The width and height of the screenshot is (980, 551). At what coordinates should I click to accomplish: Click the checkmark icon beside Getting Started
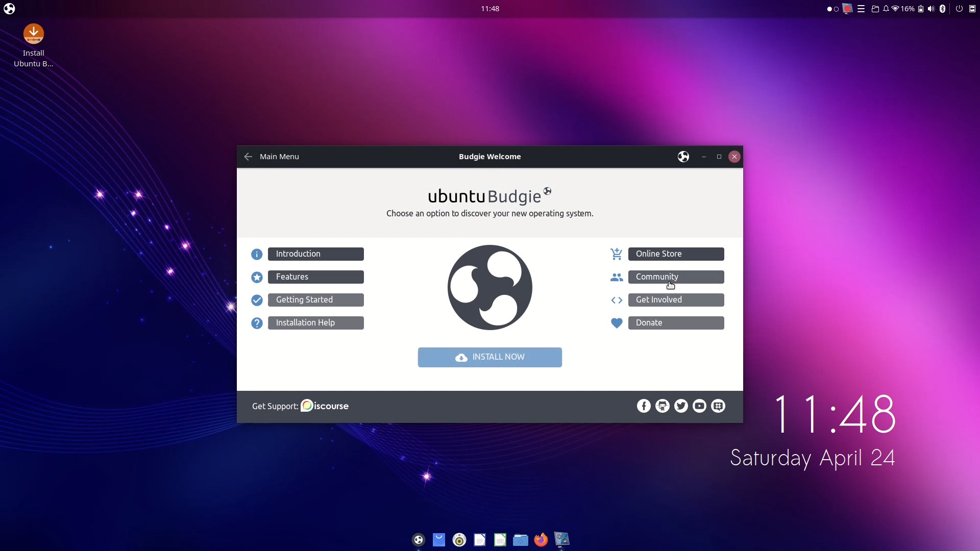pos(257,300)
